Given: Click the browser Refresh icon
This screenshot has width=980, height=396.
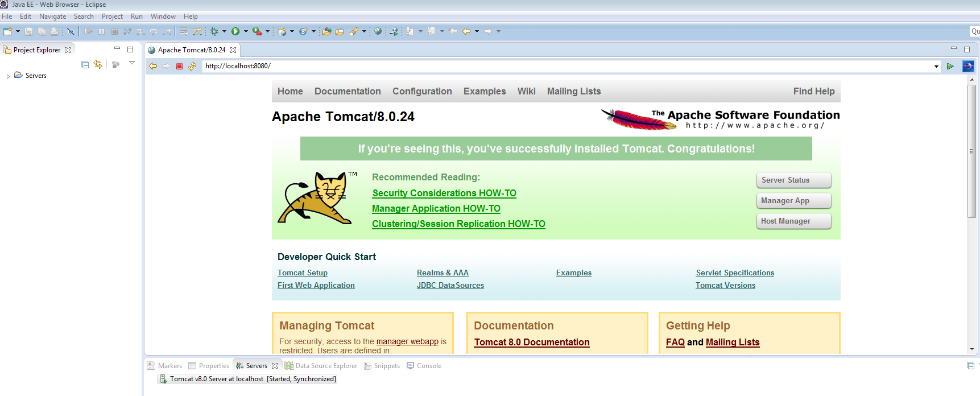Looking at the screenshot, I should tap(192, 66).
